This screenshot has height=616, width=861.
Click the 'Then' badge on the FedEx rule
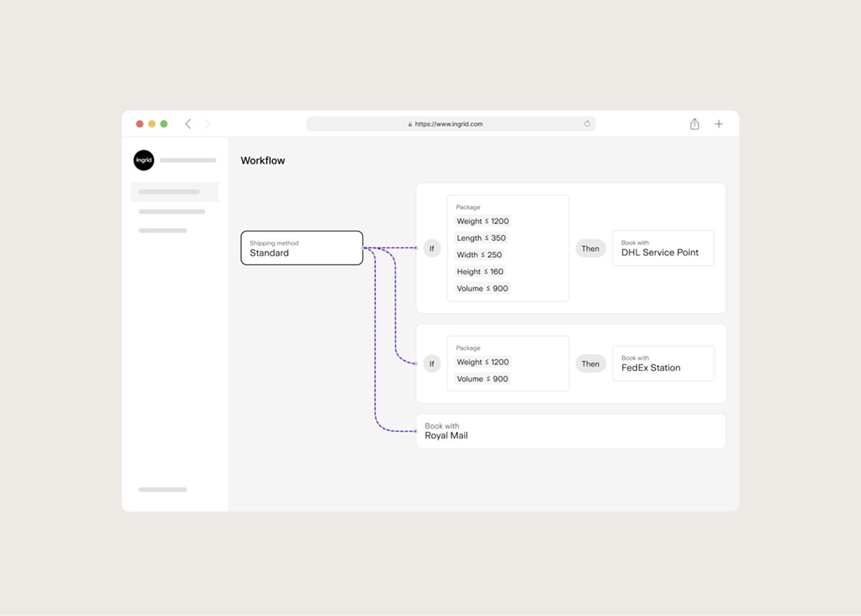pos(590,363)
